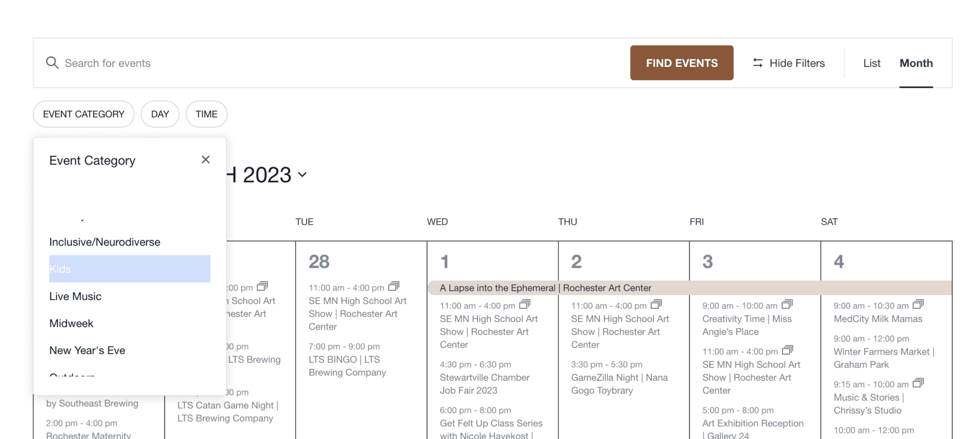
Task: Open the LTS BINGO event link
Action: click(x=344, y=359)
